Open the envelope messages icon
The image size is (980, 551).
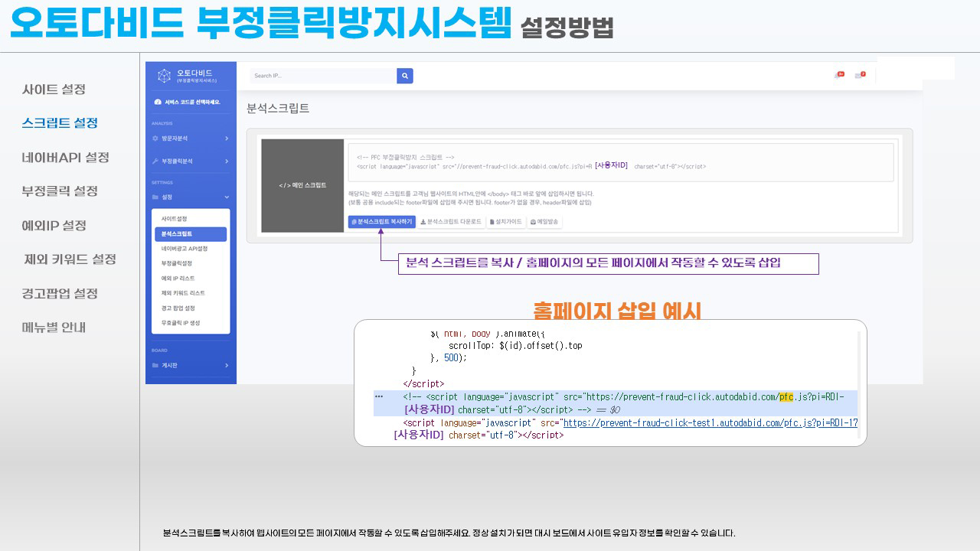860,75
